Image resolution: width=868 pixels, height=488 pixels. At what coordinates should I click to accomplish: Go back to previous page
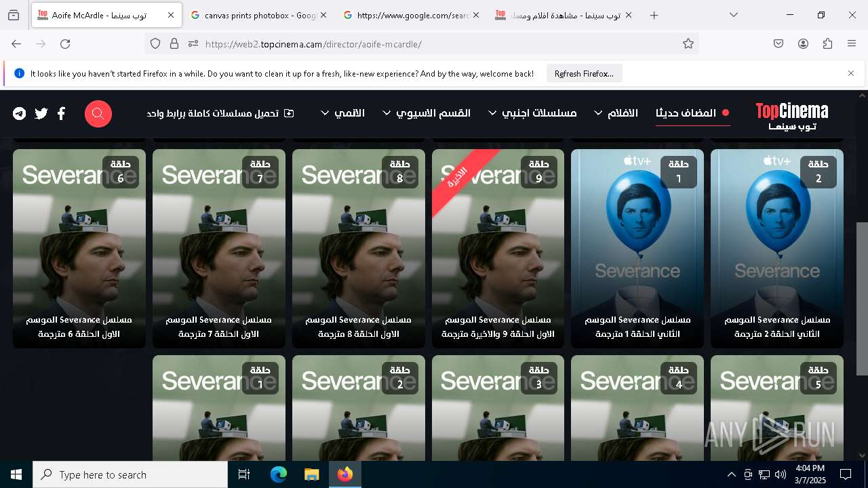(x=16, y=44)
